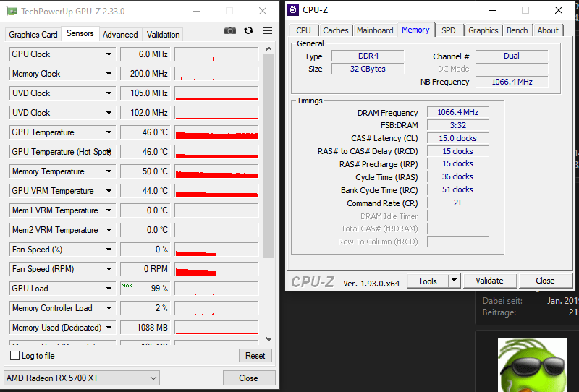Click the GPU-Z Close button
The image size is (579, 392).
click(248, 378)
